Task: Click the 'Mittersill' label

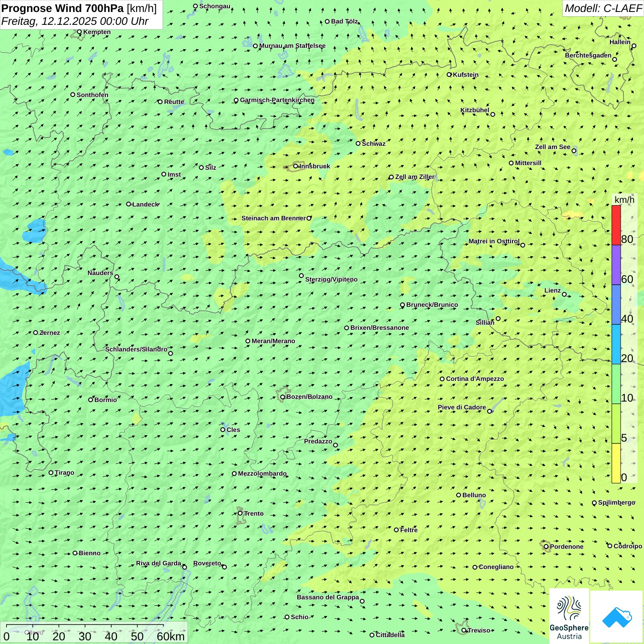Action: [x=529, y=163]
